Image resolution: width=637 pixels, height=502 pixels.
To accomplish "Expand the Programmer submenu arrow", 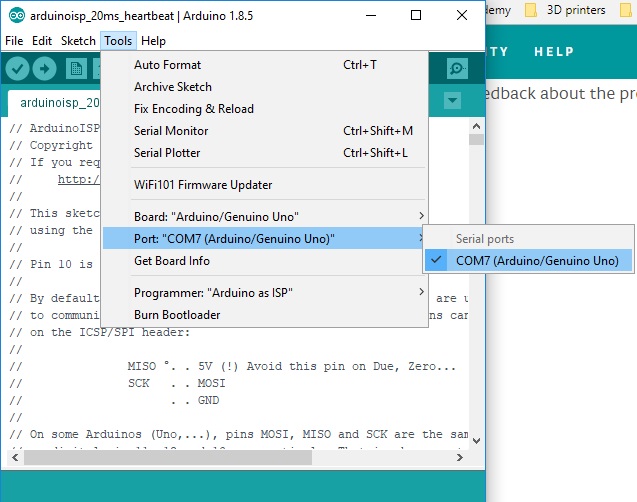I will pyautogui.click(x=421, y=292).
